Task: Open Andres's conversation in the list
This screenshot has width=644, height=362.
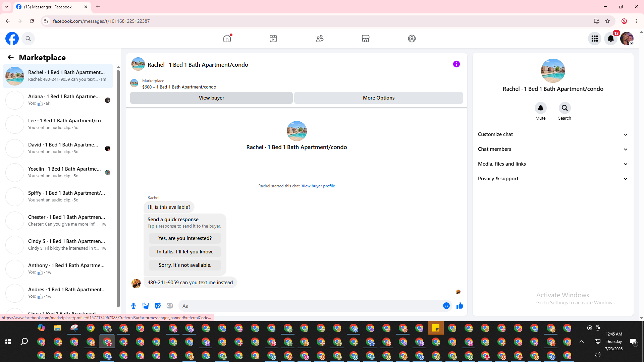Action: 58,293
